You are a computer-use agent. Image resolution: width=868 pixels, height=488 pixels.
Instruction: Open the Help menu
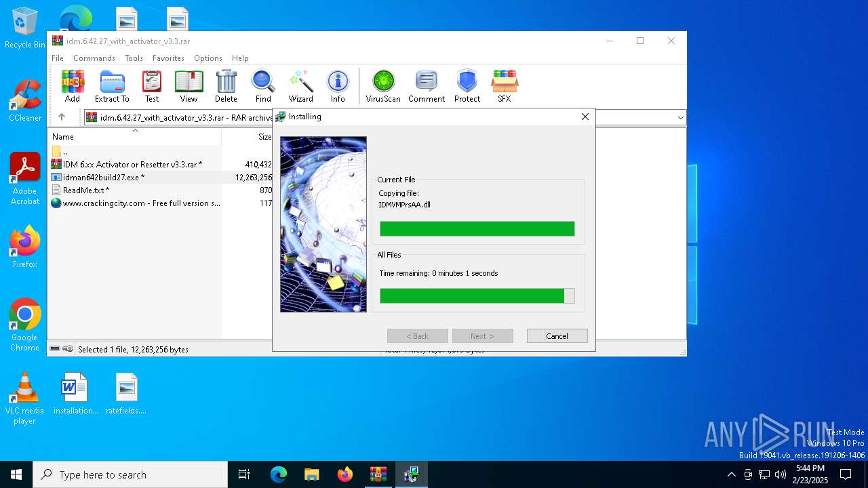pyautogui.click(x=240, y=58)
